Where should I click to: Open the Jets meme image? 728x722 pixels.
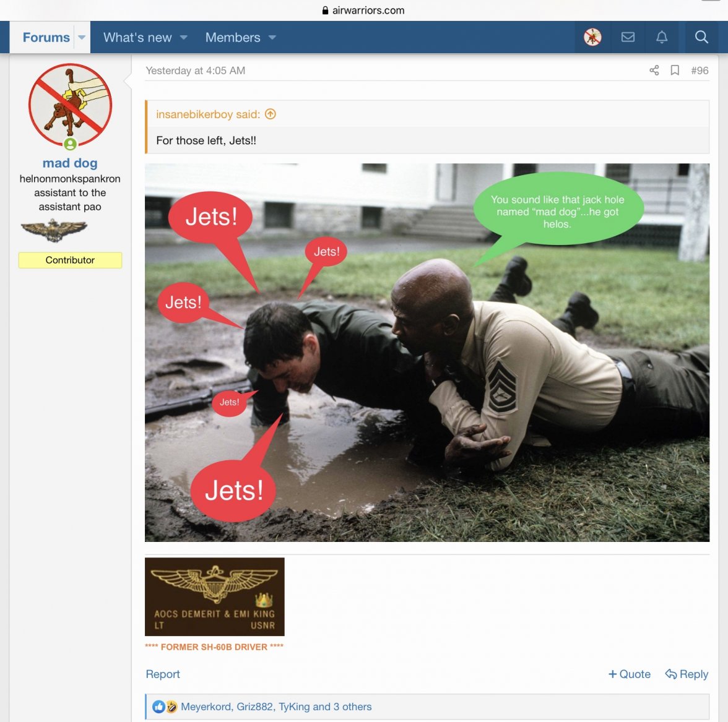(427, 353)
